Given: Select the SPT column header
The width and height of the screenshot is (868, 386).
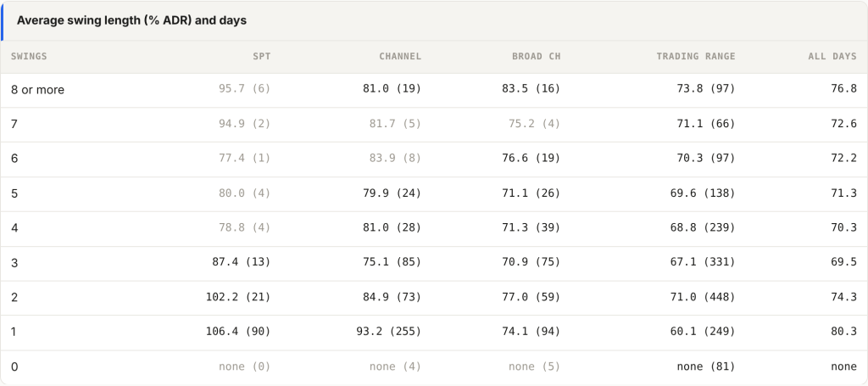Looking at the screenshot, I should coord(262,57).
